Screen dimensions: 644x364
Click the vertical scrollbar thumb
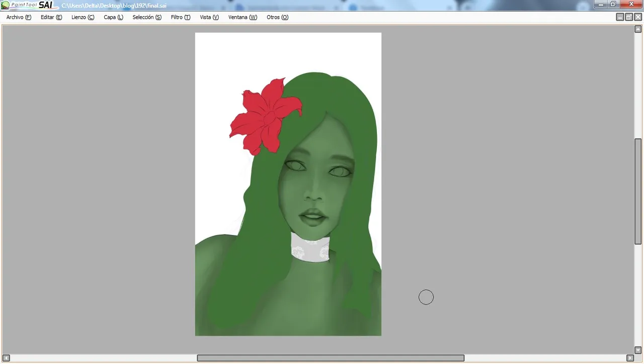coord(638,191)
